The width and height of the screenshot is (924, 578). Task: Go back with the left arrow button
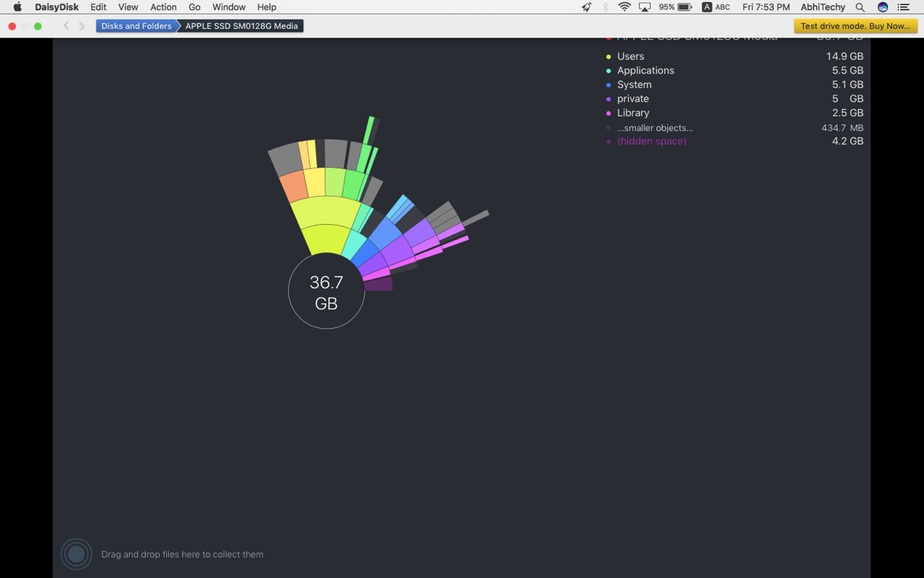tap(66, 26)
